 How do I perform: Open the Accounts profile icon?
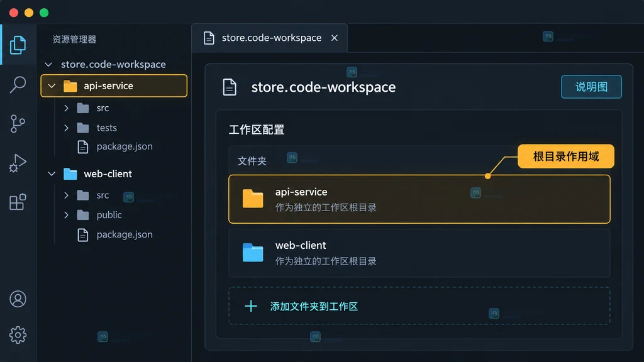[x=18, y=299]
